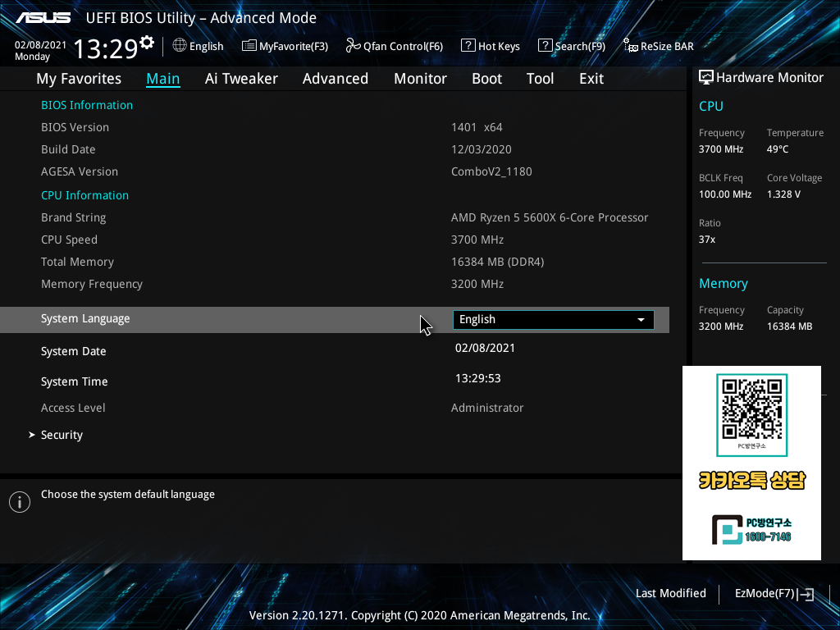This screenshot has width=840, height=630.
Task: Select the Exit tab
Action: click(591, 79)
